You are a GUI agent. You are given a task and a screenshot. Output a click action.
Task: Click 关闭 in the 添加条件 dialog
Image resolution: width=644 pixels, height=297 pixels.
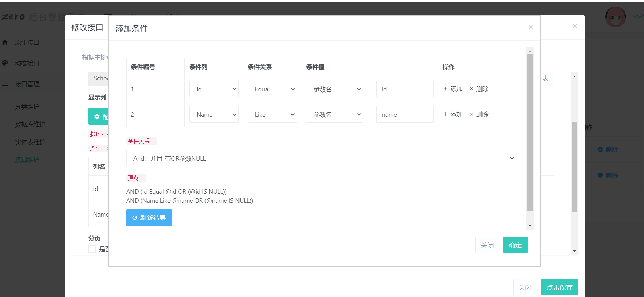[487, 245]
